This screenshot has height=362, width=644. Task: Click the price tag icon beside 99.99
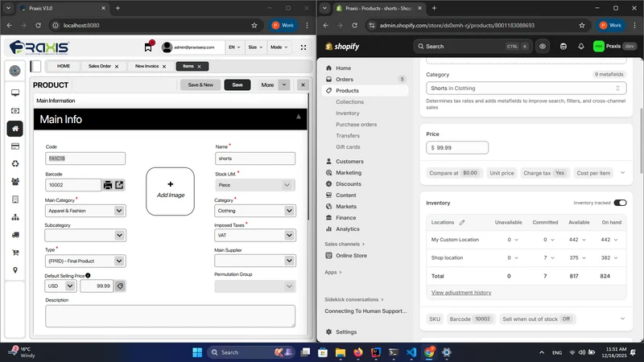(120, 286)
